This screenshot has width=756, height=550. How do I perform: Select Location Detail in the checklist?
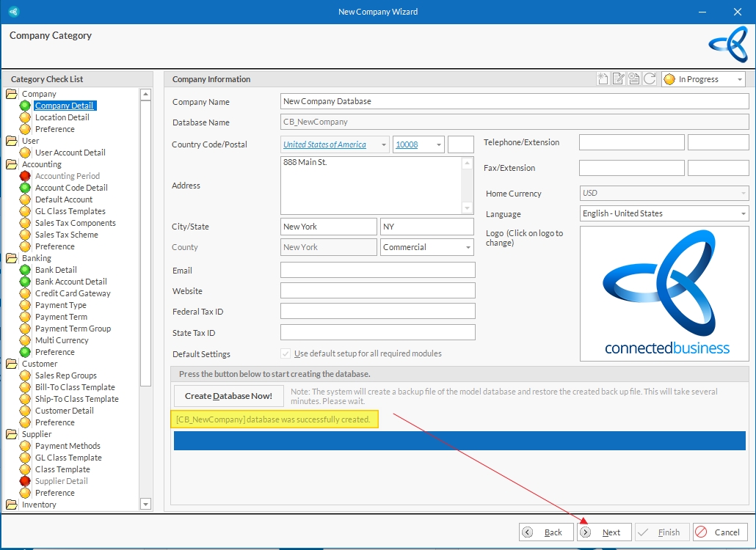click(62, 117)
